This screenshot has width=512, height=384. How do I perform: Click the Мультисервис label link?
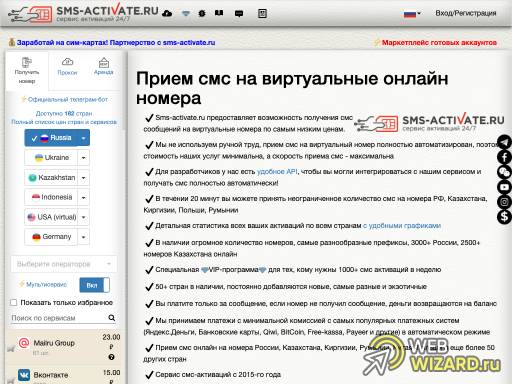[x=46, y=284]
